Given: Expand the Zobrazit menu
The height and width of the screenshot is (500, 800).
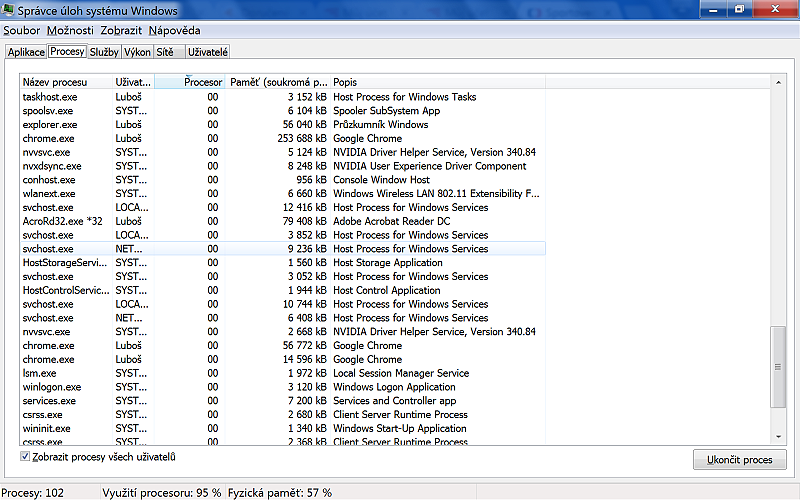Looking at the screenshot, I should click(x=121, y=30).
